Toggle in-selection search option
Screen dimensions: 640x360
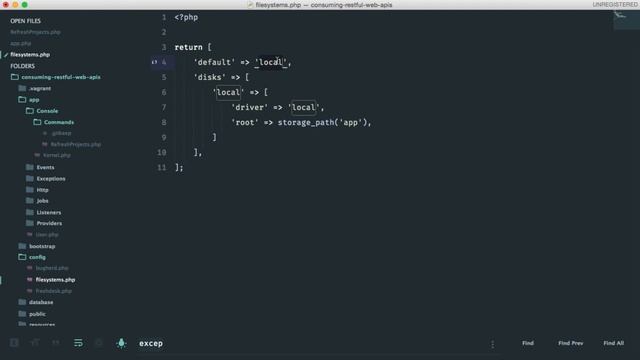coord(99,343)
